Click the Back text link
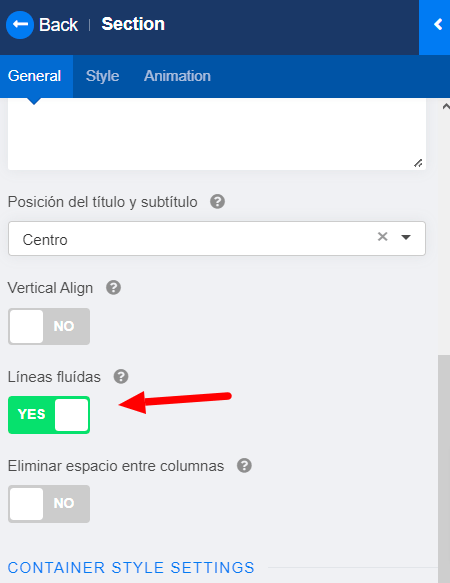This screenshot has height=583, width=450. (x=58, y=25)
